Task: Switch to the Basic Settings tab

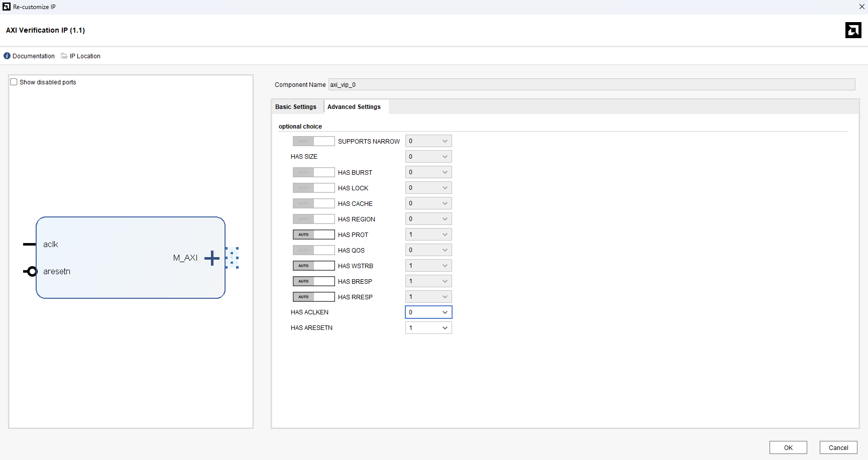Action: pyautogui.click(x=296, y=107)
